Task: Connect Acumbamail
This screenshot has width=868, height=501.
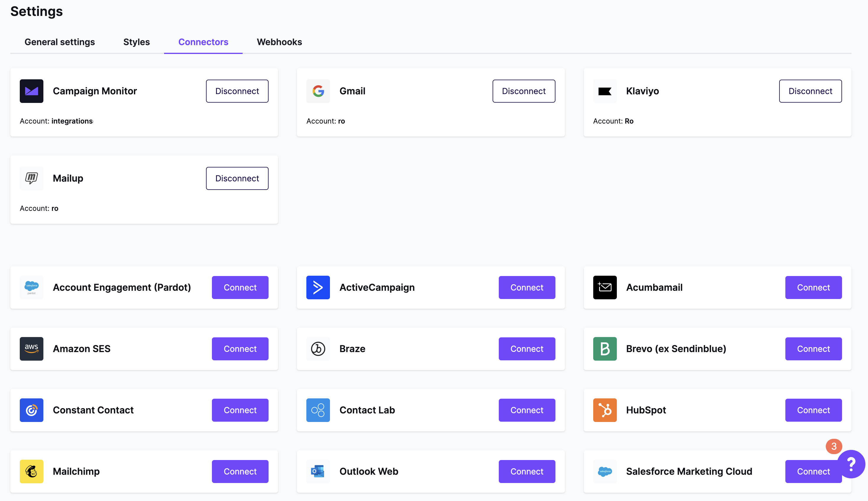Action: coord(813,287)
